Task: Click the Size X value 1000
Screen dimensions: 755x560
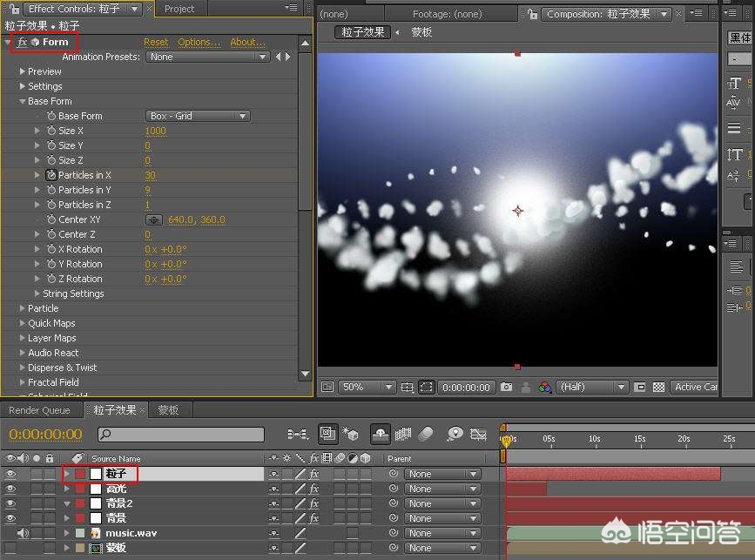Action: point(155,131)
